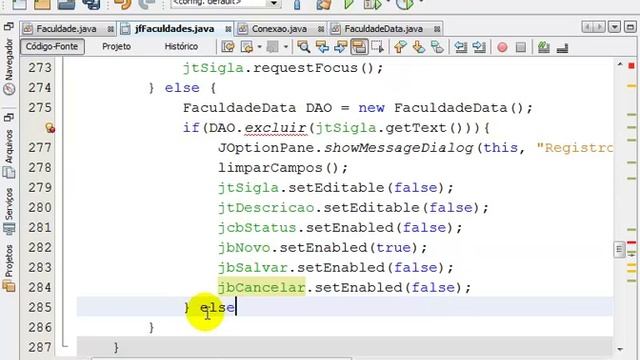
Task: Open the Faculdade.java tab
Action: click(x=66, y=29)
